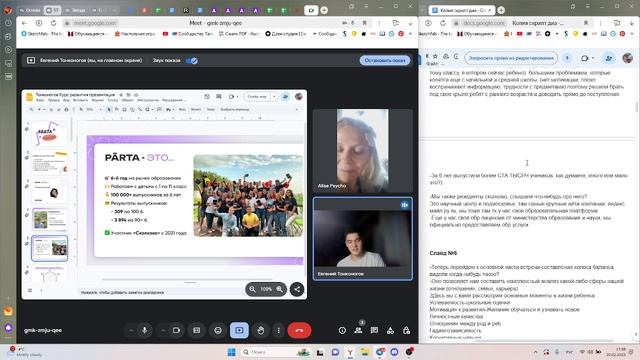The image size is (640, 360).
Task: Select Евгений Тонконогов video tile
Action: (x=362, y=239)
